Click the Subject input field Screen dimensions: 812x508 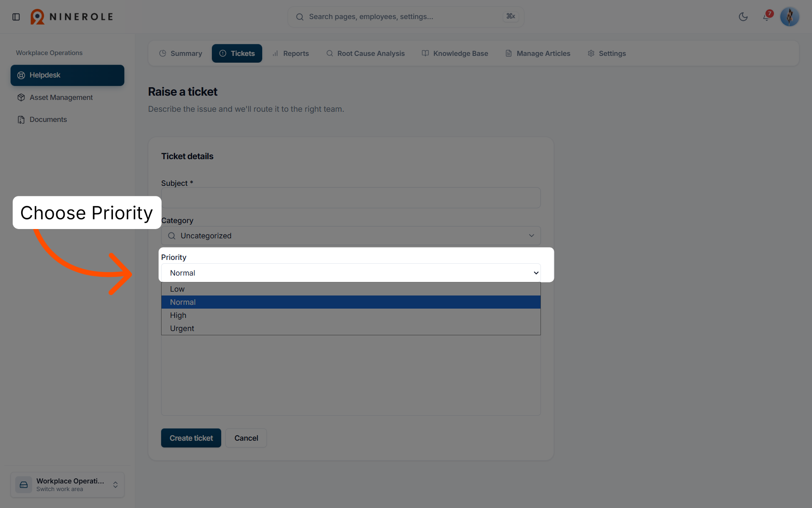351,198
